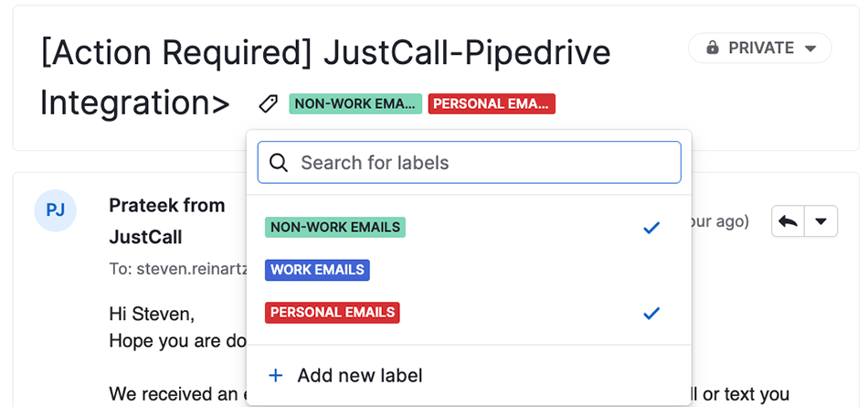Click the caret on the Private button
This screenshot has width=868, height=407.
[x=810, y=48]
